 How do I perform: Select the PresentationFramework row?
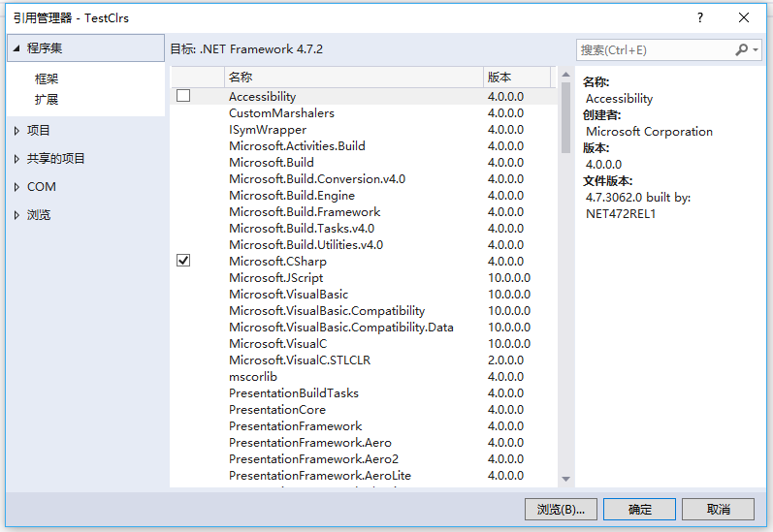click(x=364, y=426)
